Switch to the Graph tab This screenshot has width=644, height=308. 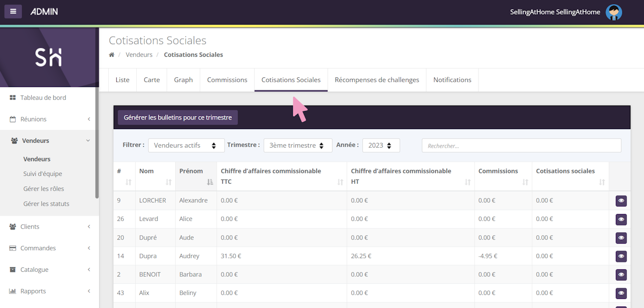coord(184,80)
